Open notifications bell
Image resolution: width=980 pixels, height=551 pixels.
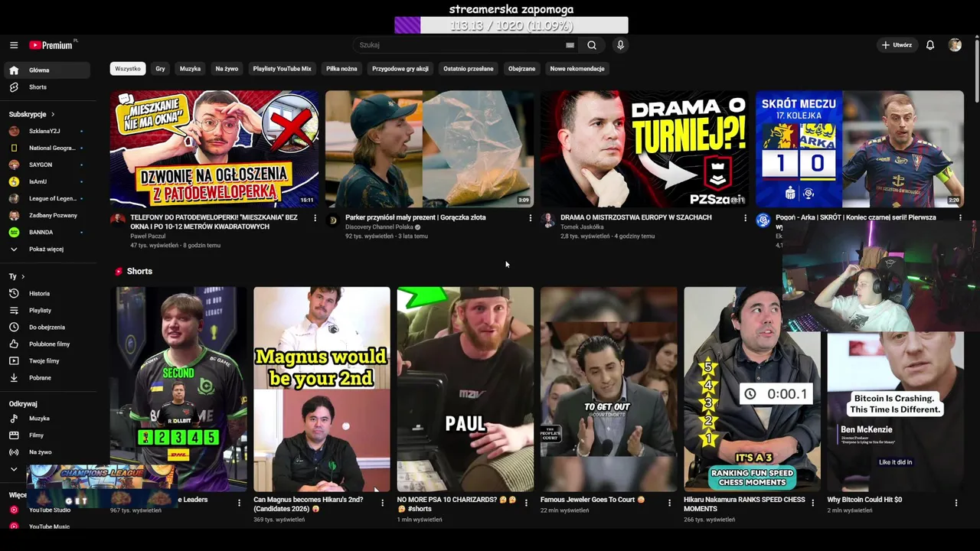click(x=930, y=45)
